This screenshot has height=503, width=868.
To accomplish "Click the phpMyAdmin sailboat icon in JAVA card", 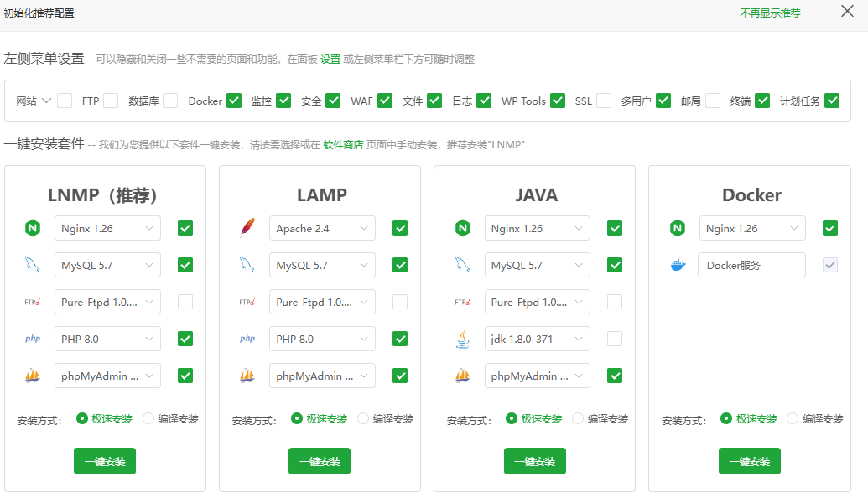I will [463, 376].
